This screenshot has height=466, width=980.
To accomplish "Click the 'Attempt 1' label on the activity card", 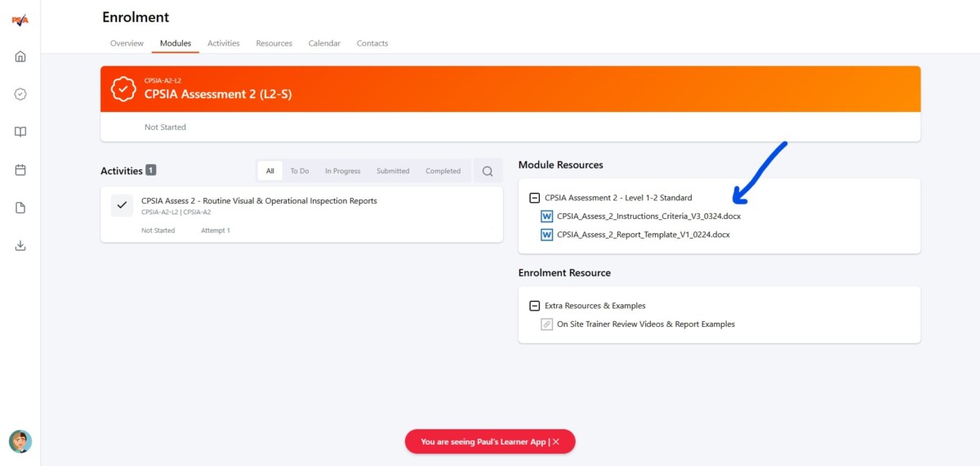I will click(x=216, y=231).
